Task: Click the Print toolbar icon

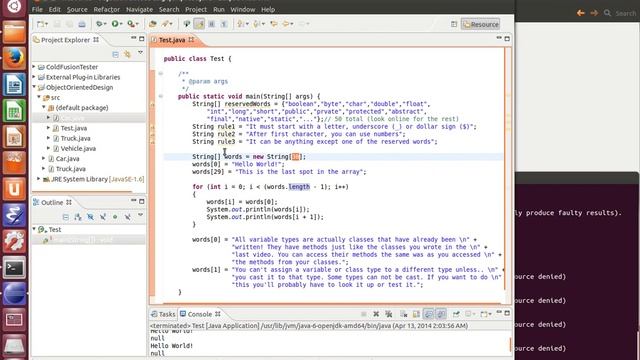Action: pos(82,24)
